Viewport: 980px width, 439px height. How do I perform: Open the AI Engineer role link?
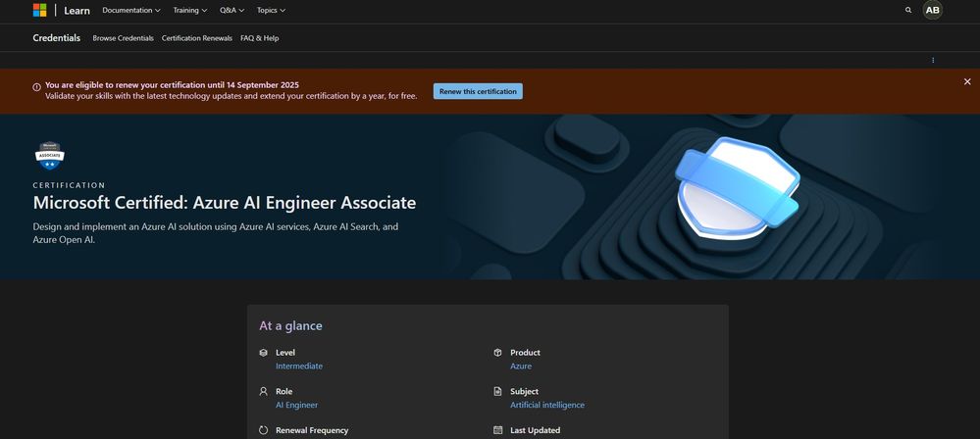(297, 406)
